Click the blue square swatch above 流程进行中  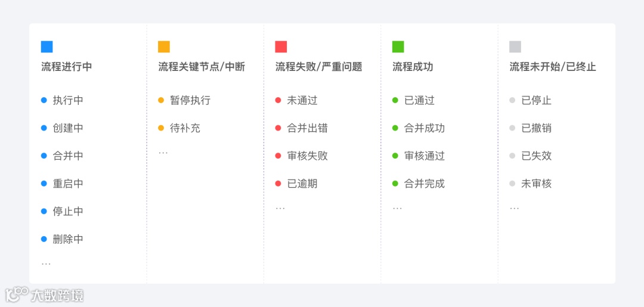coord(47,46)
